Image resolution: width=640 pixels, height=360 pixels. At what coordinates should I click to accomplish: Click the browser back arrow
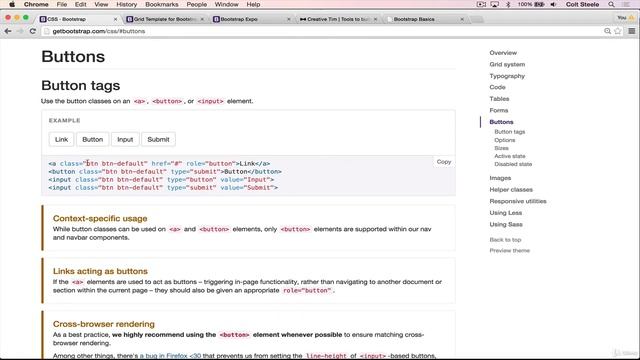(8, 31)
